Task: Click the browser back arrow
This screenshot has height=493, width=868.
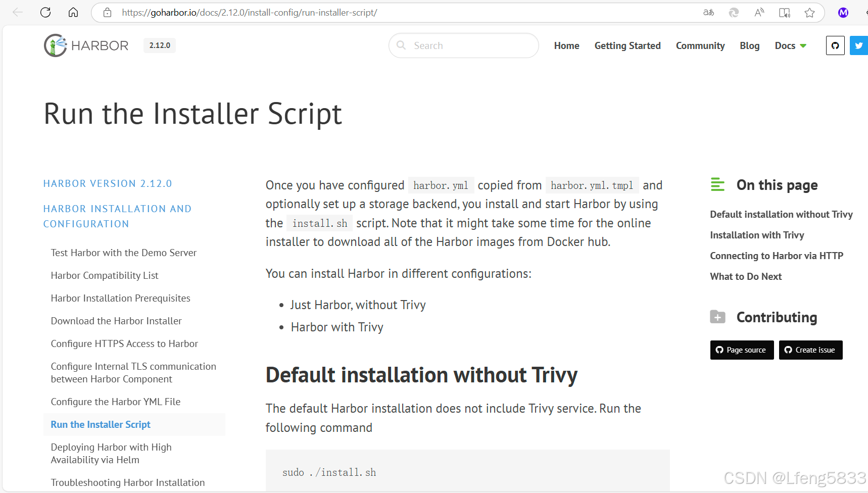Action: pyautogui.click(x=18, y=13)
